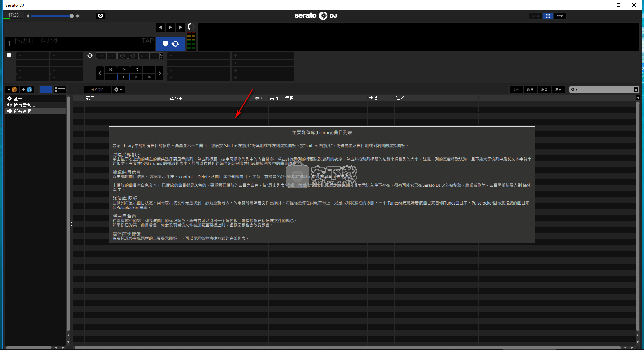Toggle the info tooltips button
Image resolution: width=644 pixels, height=350 pixels.
[548, 16]
